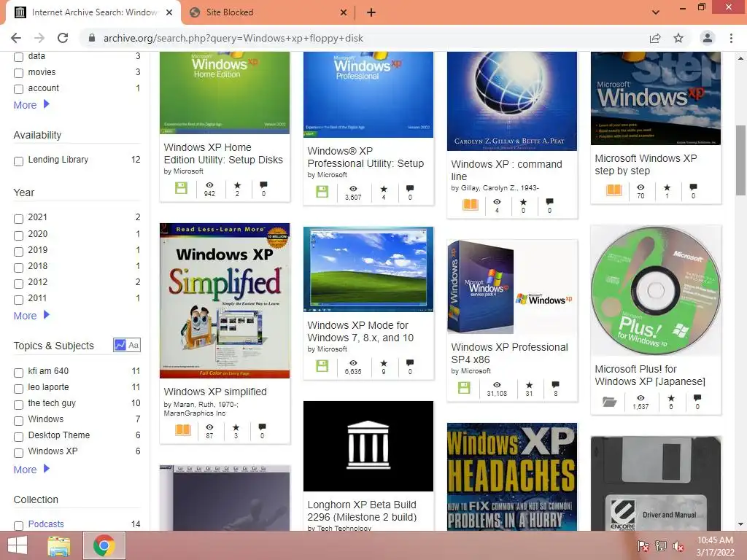This screenshot has height=560, width=747.
Task: Open the muted volume icon in system tray
Action: [x=678, y=546]
